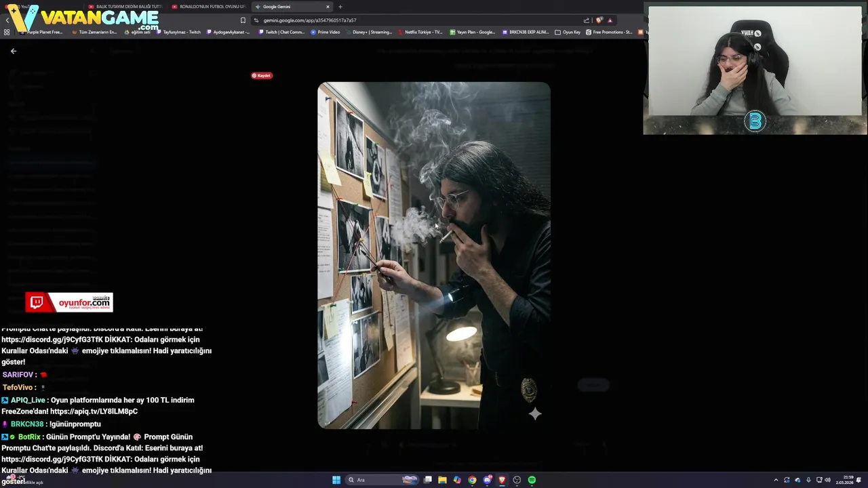Bookmark this page with the bookmark icon
The image size is (868, 488).
pyautogui.click(x=243, y=20)
